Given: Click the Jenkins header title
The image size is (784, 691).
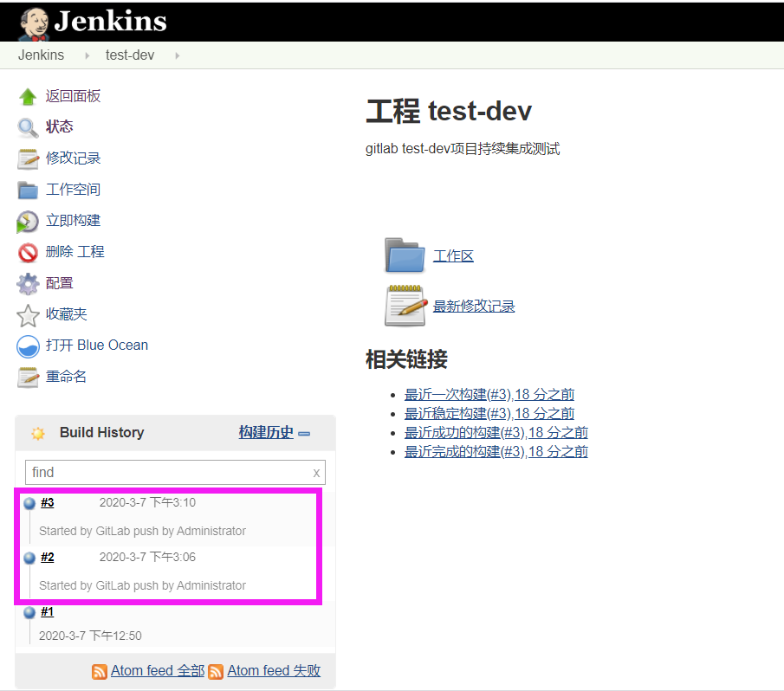Looking at the screenshot, I should pos(111,21).
